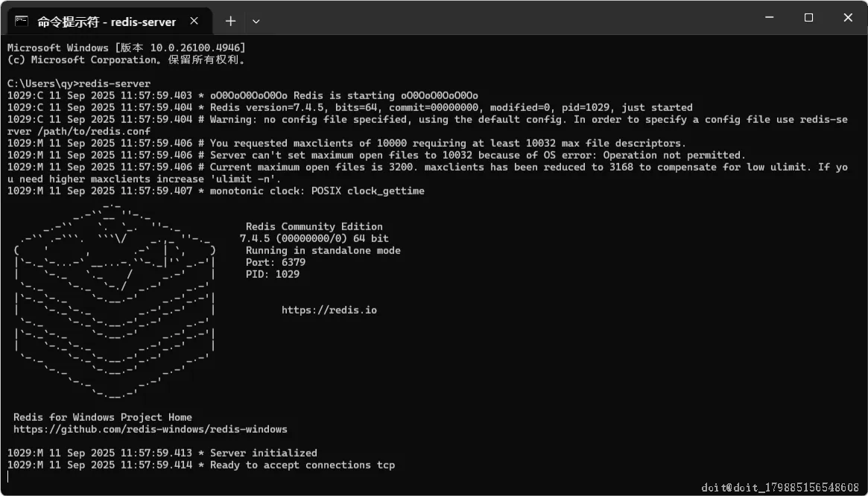
Task: Click the command prompt icon in tab
Action: coord(22,21)
